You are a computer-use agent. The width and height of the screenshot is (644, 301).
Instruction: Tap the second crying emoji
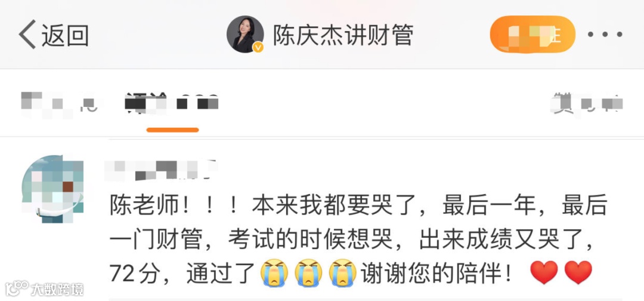point(308,272)
